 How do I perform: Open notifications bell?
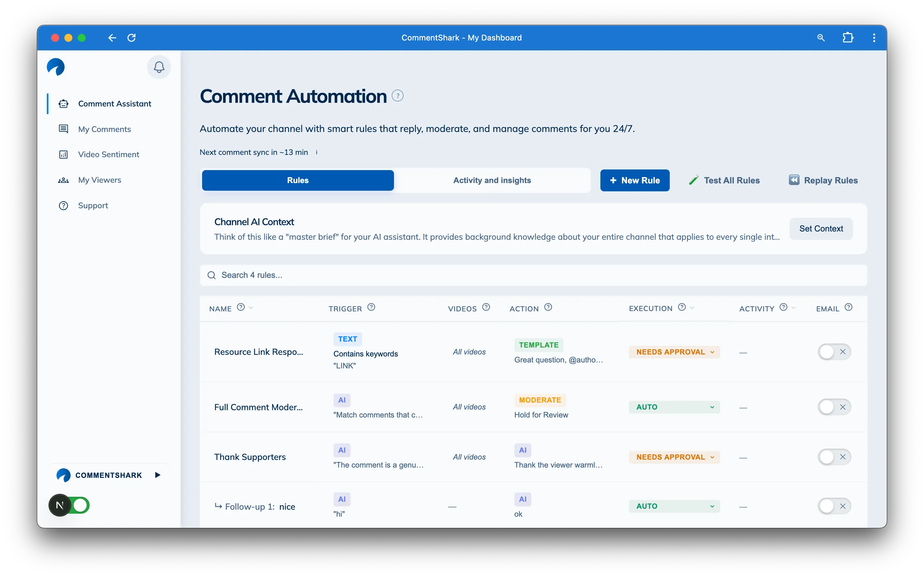(159, 67)
